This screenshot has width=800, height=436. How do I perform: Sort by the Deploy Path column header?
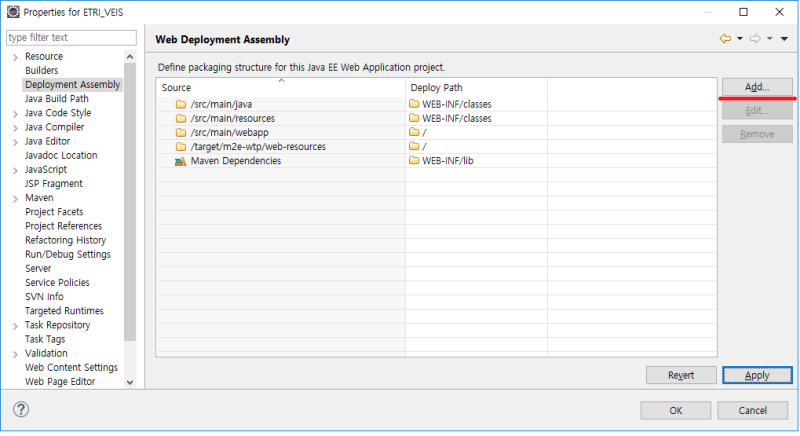[x=477, y=88]
